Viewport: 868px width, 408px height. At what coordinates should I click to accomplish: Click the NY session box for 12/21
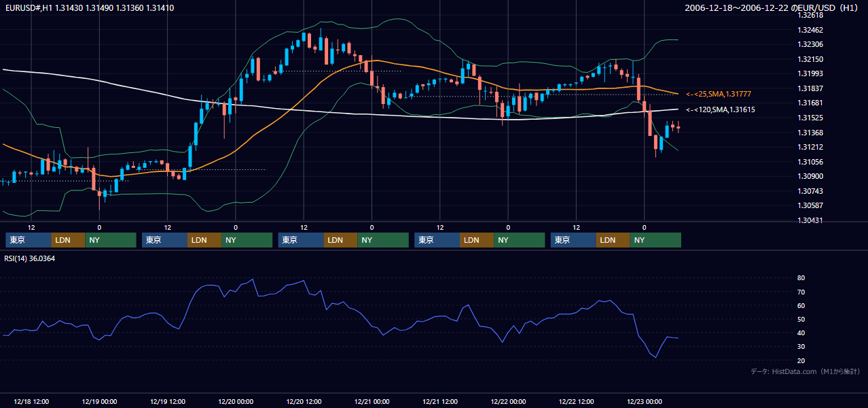[520, 240]
